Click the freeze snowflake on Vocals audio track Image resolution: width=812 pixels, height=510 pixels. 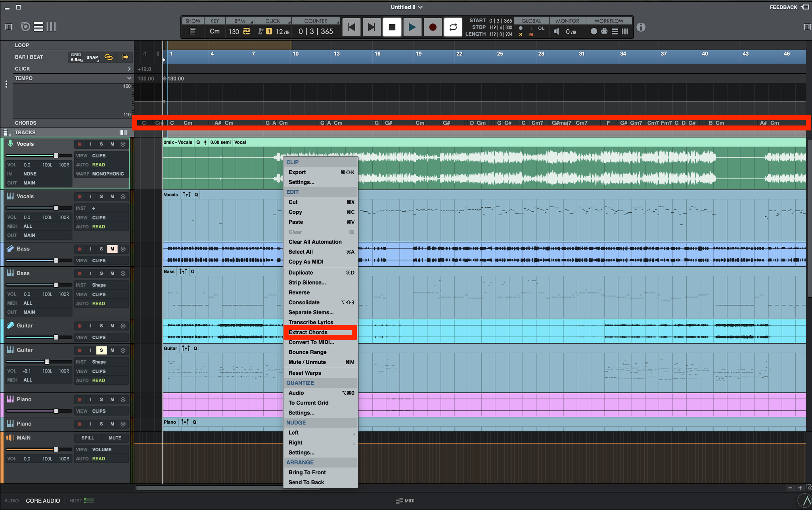(123, 144)
